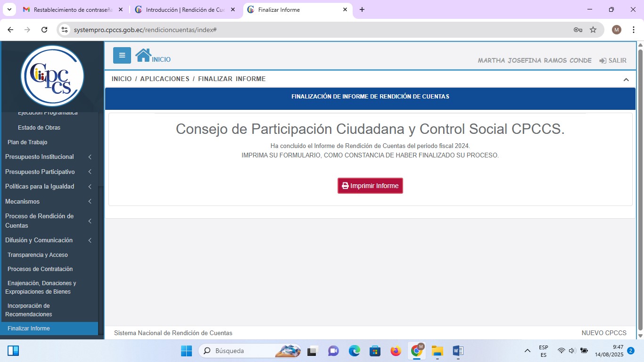The height and width of the screenshot is (362, 644).
Task: Go to INICIO via the home icon
Action: (143, 56)
